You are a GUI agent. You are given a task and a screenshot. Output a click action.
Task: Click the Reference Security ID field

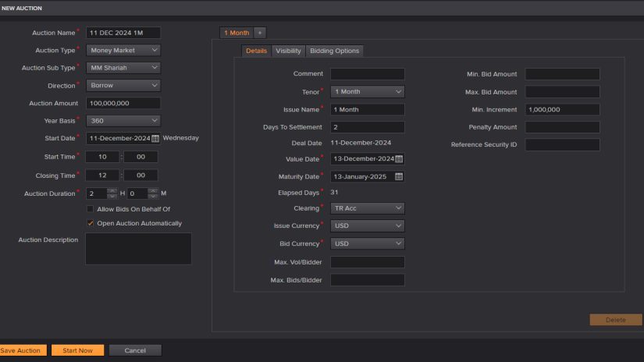point(562,144)
